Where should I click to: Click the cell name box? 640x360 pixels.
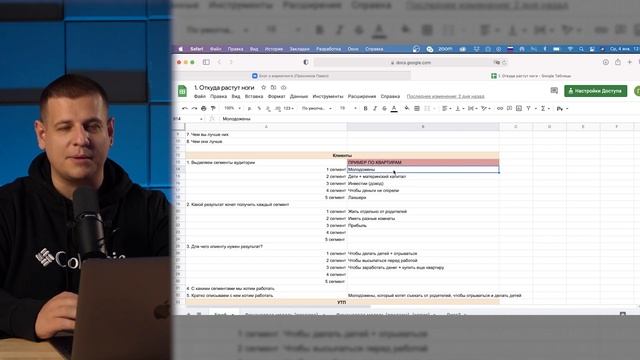coord(188,119)
